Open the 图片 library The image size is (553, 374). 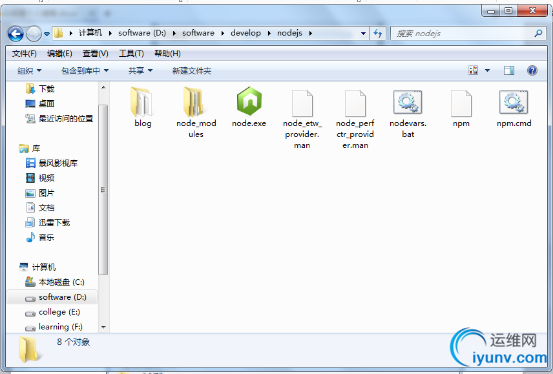[x=40, y=193]
